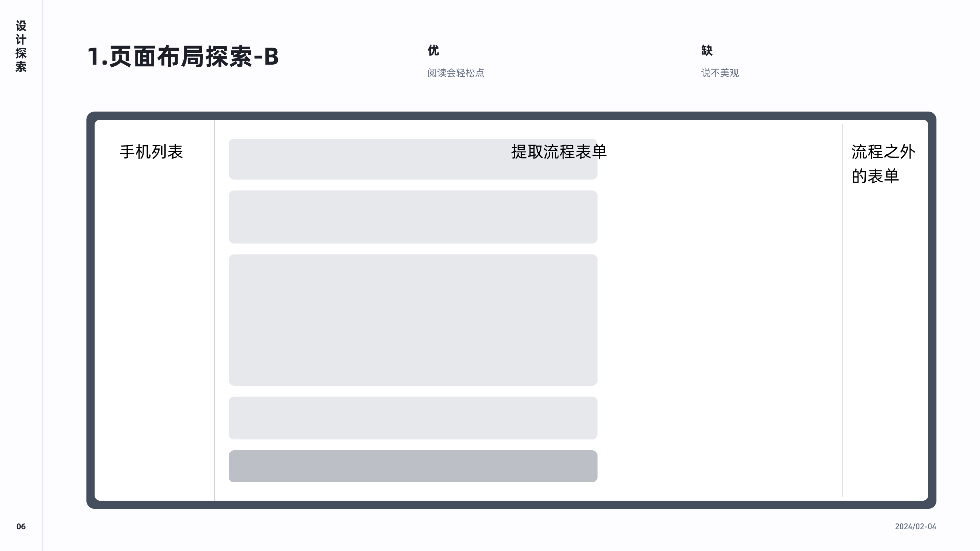Image resolution: width=980 pixels, height=551 pixels.
Task: Select the second gray placeholder bar
Action: [x=412, y=217]
